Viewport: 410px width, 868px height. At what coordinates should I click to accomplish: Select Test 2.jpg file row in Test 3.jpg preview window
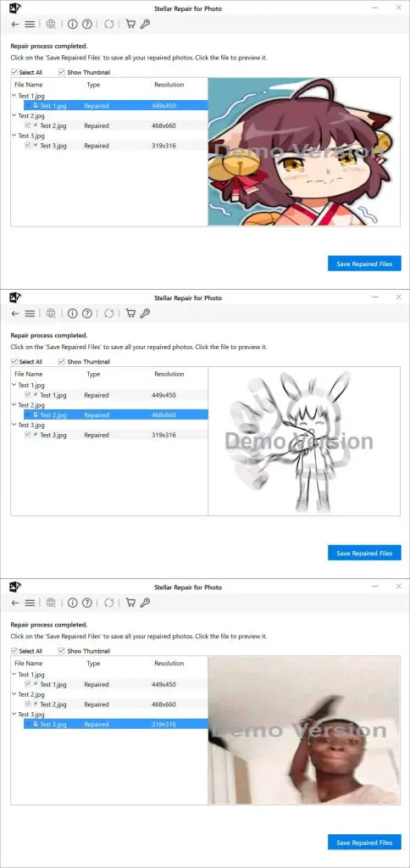[116, 704]
